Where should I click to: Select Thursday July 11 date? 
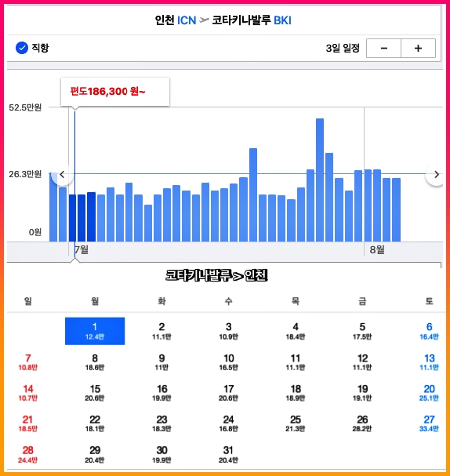(296, 362)
